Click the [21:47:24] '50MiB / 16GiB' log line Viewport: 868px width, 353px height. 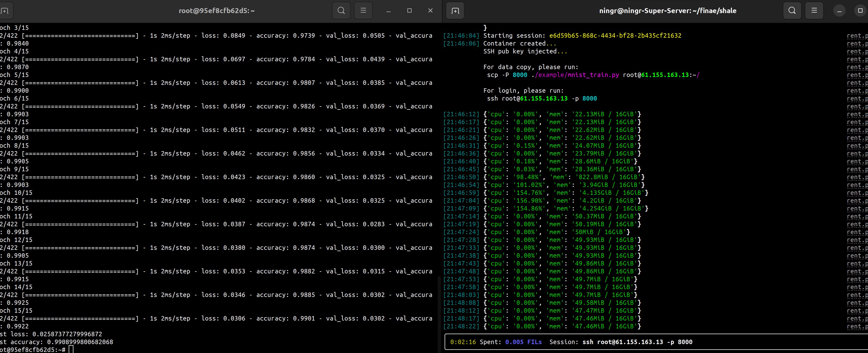[536, 232]
